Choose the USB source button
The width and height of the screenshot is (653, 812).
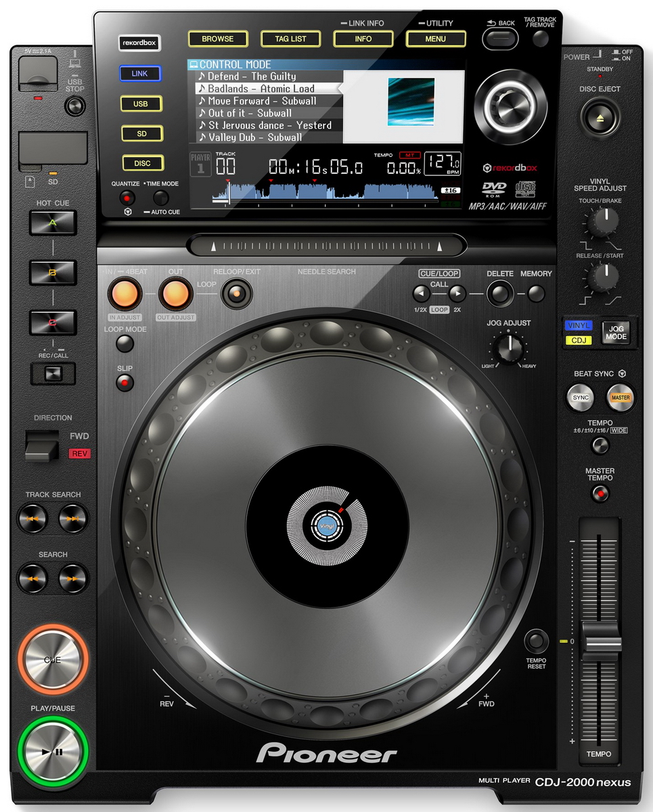click(141, 104)
